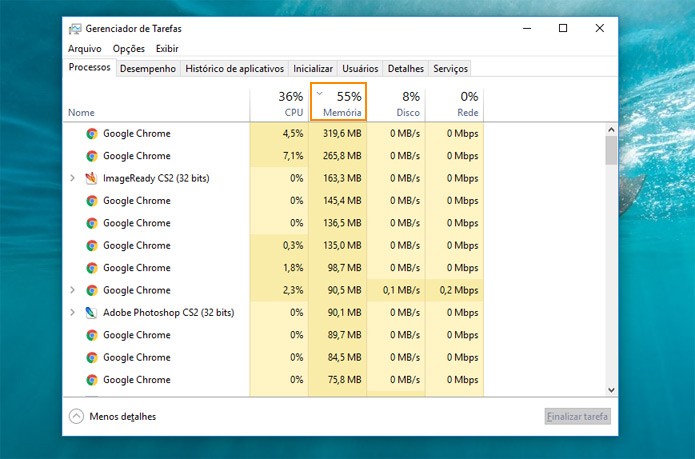Open the Arquivo menu
Screen dimensions: 695x459
[x=85, y=49]
